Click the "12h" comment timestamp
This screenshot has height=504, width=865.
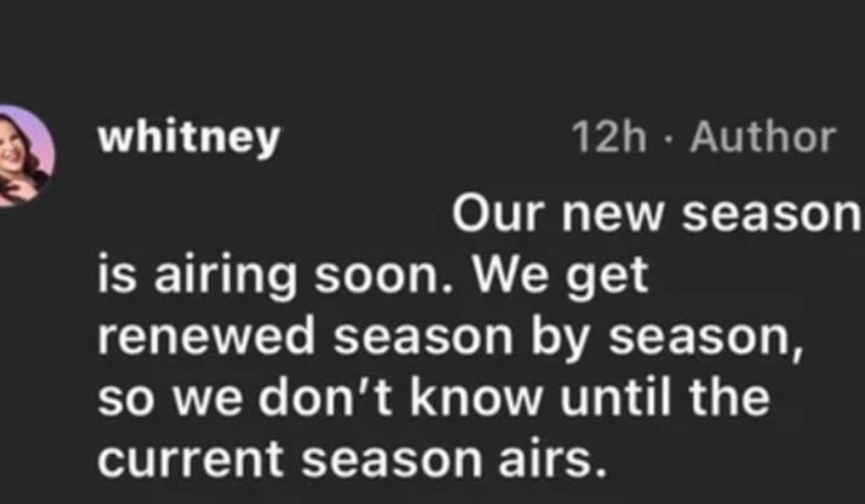point(608,138)
